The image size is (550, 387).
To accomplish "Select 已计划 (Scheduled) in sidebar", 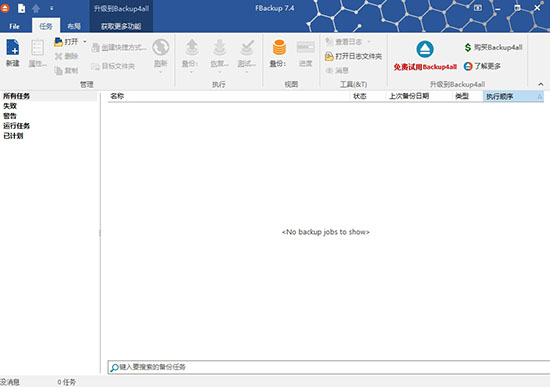I will pos(13,136).
